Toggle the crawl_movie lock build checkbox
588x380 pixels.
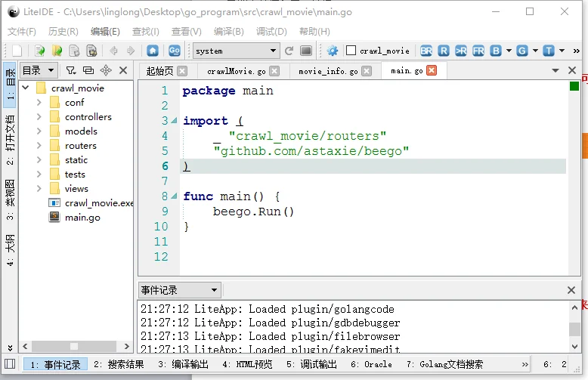351,50
